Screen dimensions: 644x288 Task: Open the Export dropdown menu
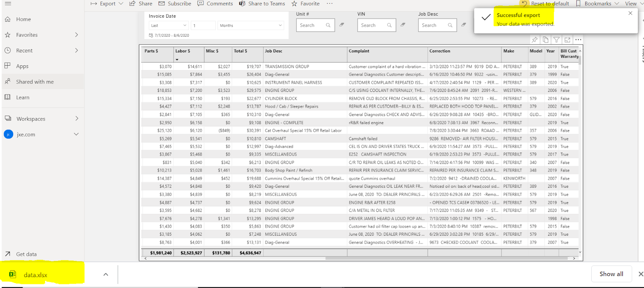[x=107, y=4]
